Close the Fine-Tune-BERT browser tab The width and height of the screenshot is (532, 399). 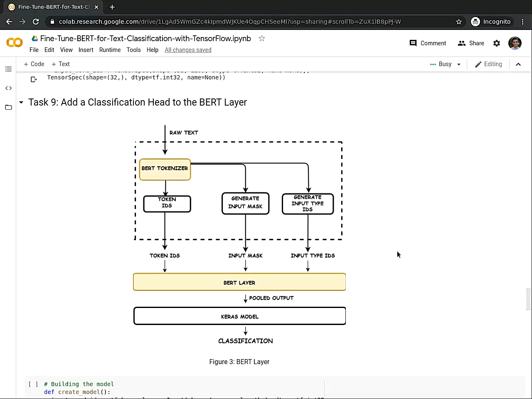click(96, 7)
